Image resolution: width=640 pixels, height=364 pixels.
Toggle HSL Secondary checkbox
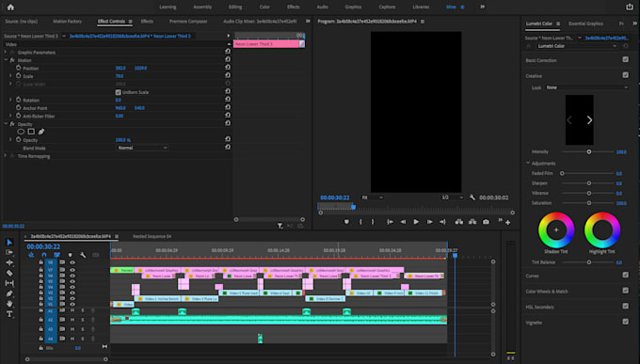(626, 306)
